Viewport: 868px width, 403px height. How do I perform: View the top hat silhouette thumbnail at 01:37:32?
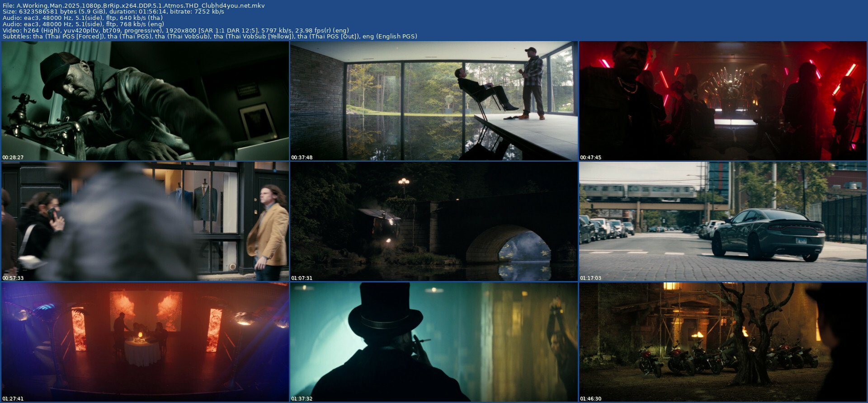[x=434, y=342]
